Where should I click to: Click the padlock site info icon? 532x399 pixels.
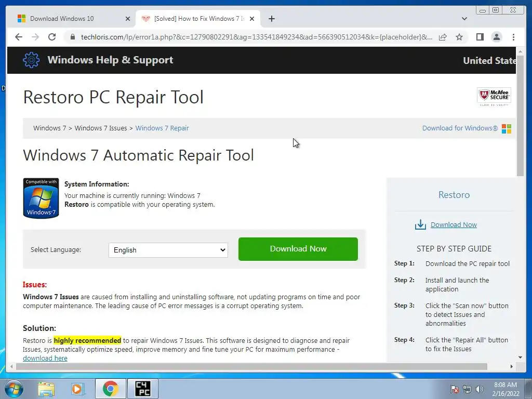tap(72, 37)
